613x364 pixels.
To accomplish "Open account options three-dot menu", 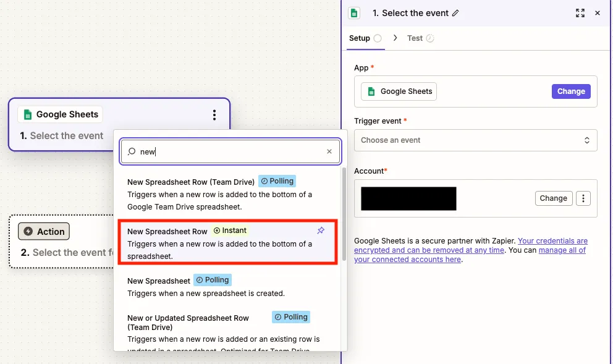I will click(583, 198).
